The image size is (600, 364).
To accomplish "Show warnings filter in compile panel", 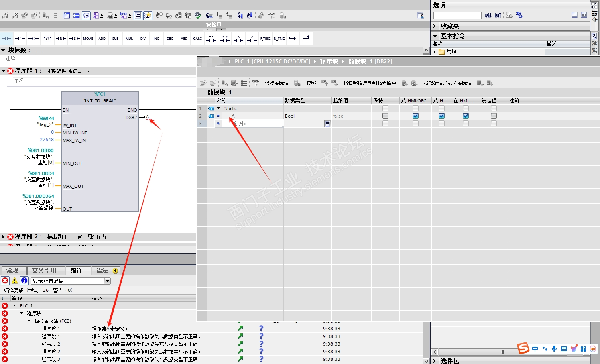I will (x=15, y=281).
